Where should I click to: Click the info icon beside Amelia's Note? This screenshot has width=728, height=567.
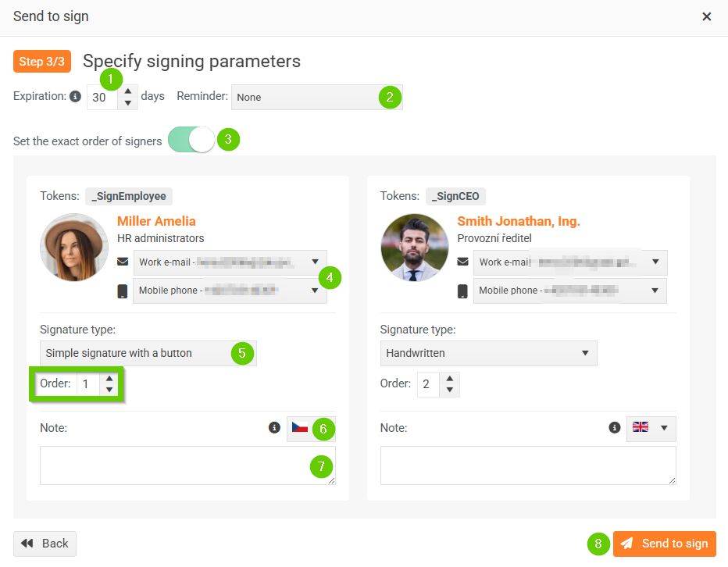tap(274, 428)
